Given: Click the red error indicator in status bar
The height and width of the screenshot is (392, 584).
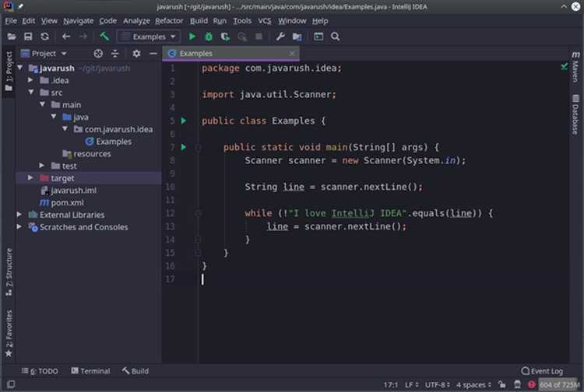Looking at the screenshot, I should (532, 384).
